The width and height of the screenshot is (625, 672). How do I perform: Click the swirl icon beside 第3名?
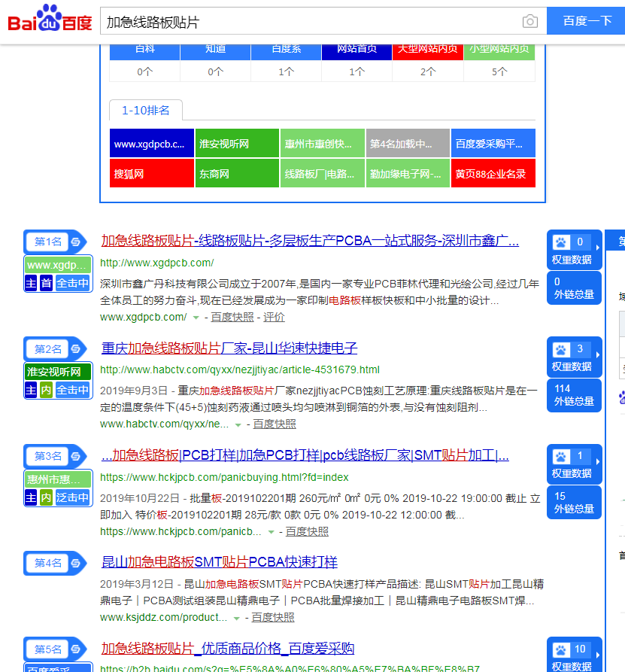pyautogui.click(x=76, y=457)
